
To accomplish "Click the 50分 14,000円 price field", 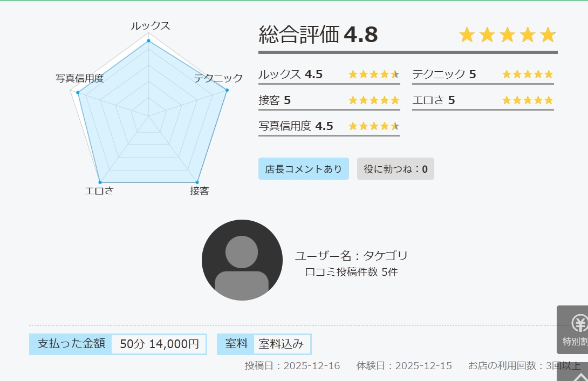I will 159,344.
